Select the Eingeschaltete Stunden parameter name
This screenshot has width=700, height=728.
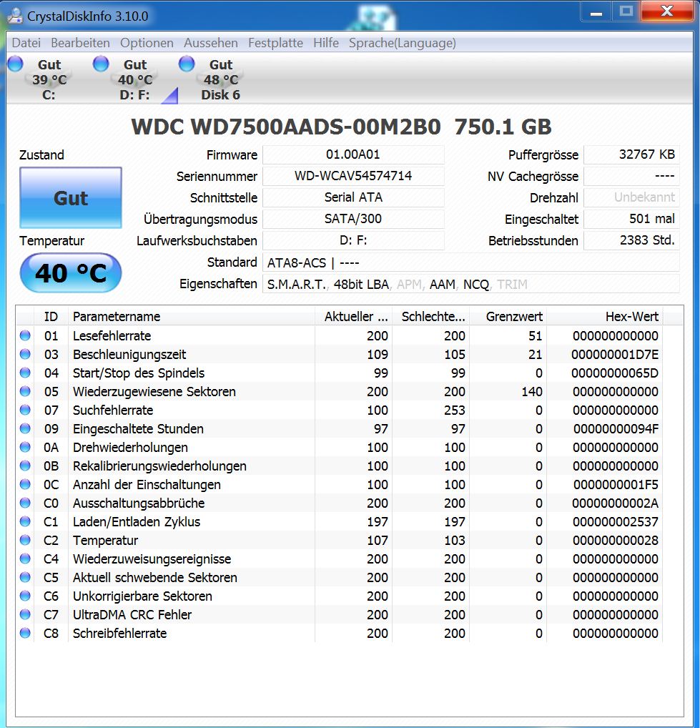[x=138, y=429]
